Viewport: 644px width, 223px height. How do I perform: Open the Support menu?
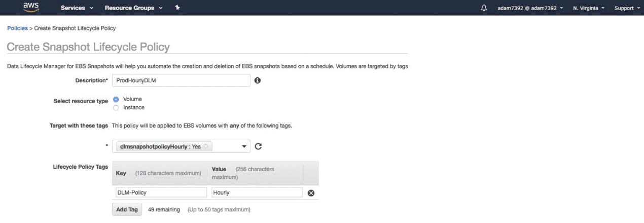pyautogui.click(x=627, y=8)
